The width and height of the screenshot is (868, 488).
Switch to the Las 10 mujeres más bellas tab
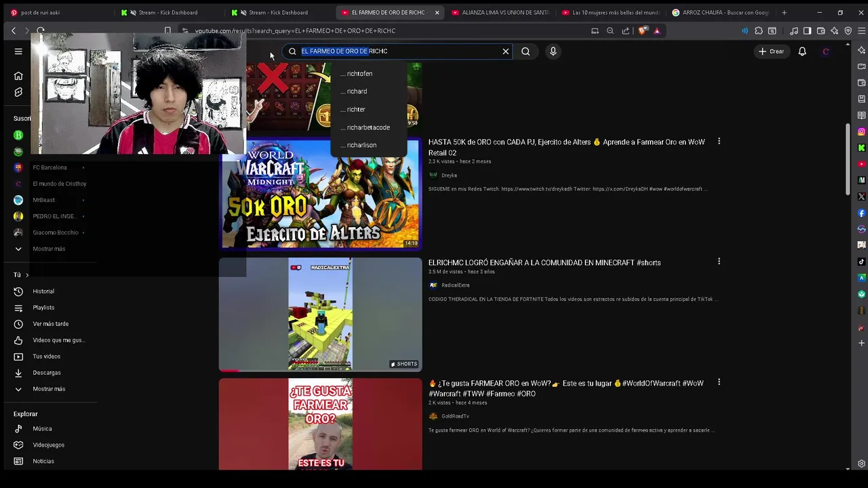coord(610,12)
